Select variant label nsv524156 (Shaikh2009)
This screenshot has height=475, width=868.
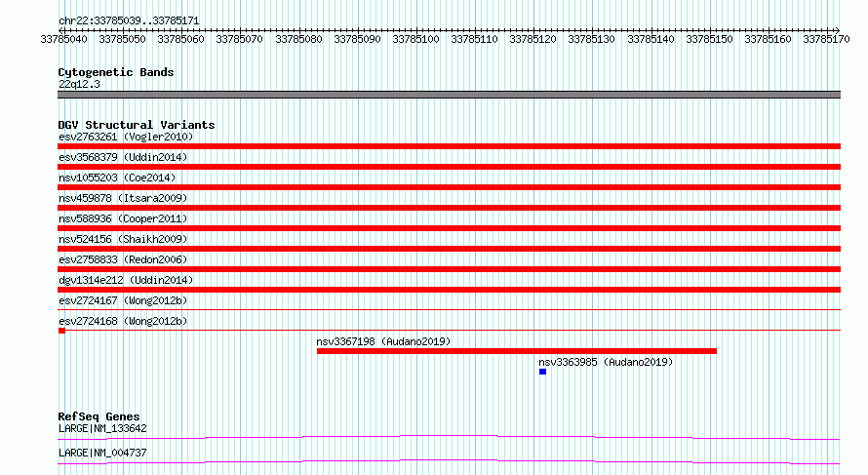[x=123, y=239]
